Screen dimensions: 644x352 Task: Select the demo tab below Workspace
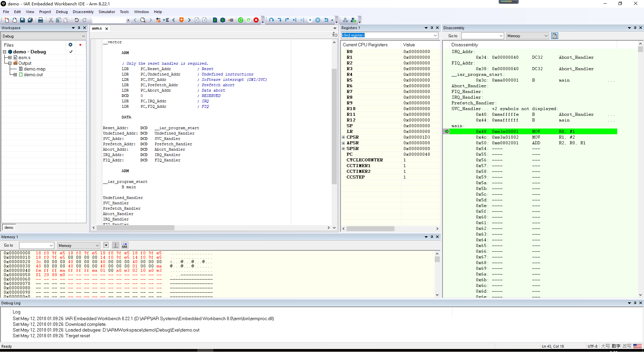(x=9, y=228)
